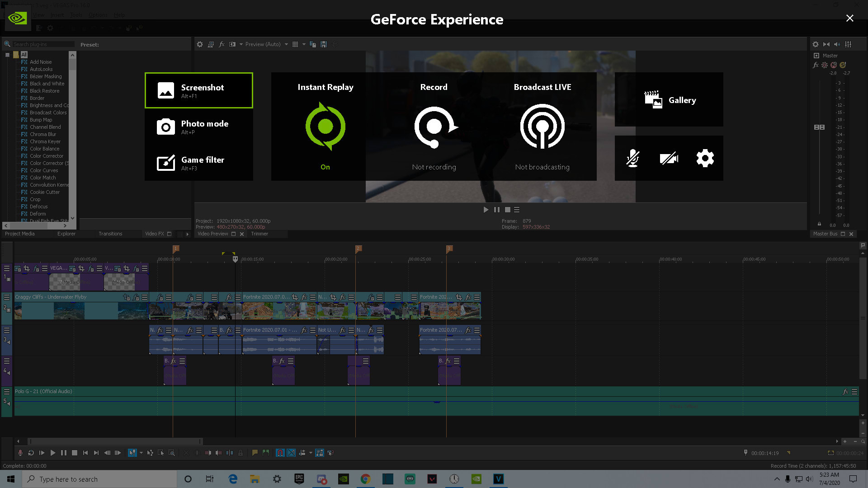Close the GeForce Experience overlay
This screenshot has height=488, width=868.
coord(850,18)
